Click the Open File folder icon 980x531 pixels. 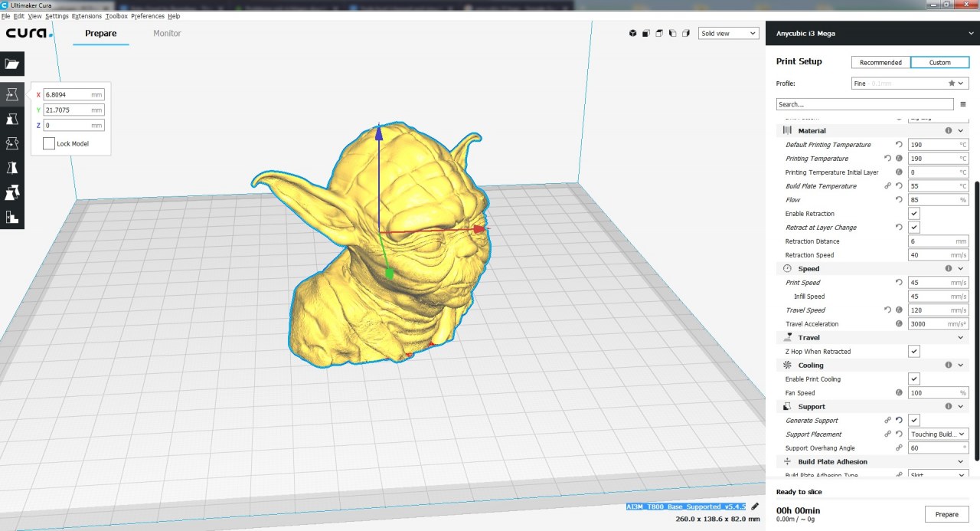(12, 64)
